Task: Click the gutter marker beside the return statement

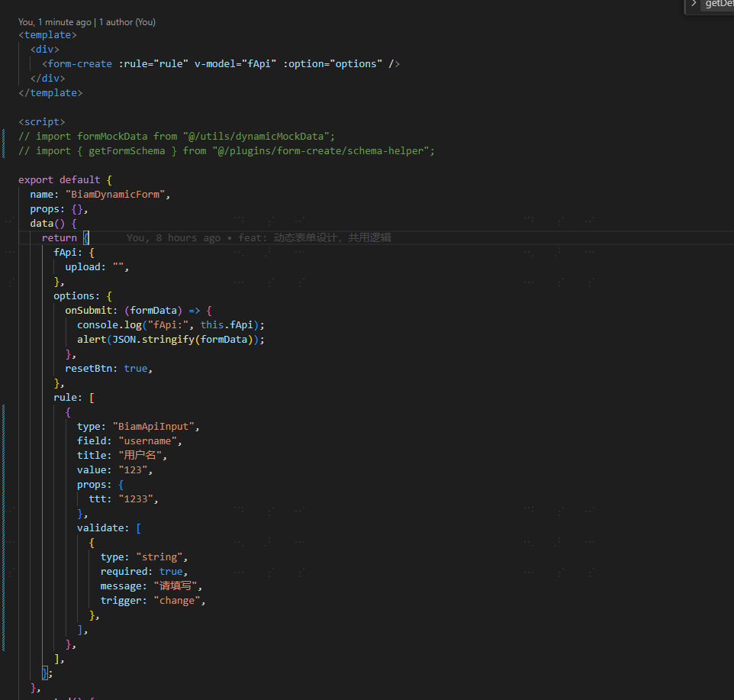Action: tap(3, 237)
